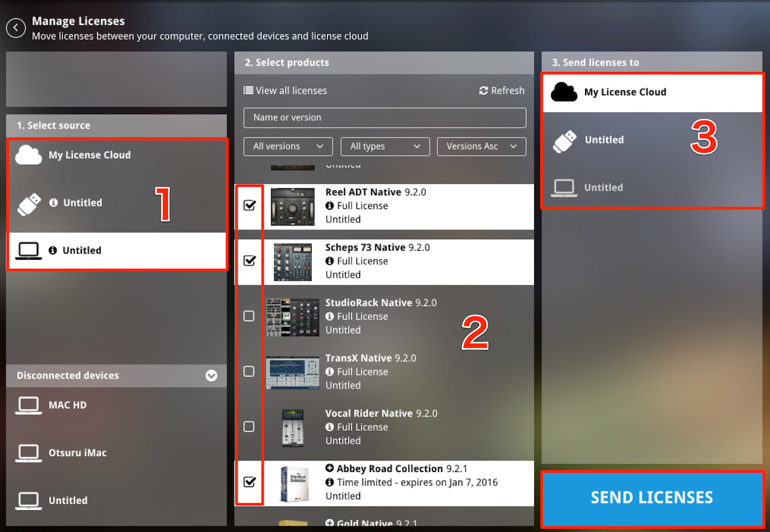Choose Untitled text of USB drive destination

coord(604,140)
